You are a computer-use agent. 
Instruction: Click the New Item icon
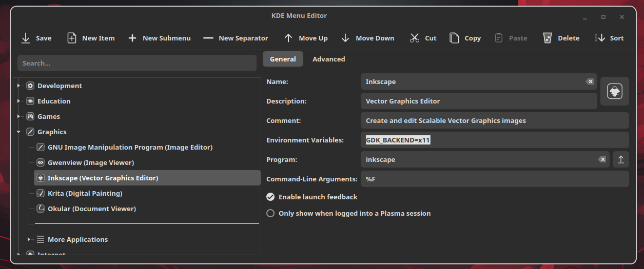tap(72, 38)
